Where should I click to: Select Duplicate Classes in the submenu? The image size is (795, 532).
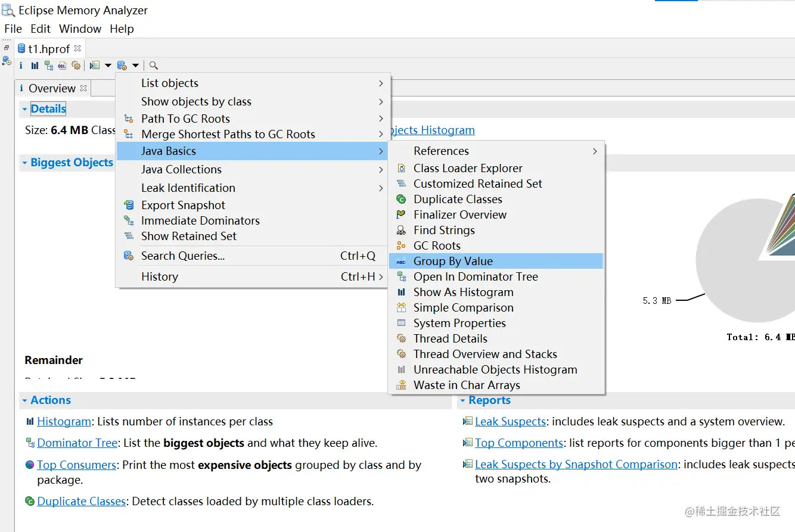[x=496, y=200]
